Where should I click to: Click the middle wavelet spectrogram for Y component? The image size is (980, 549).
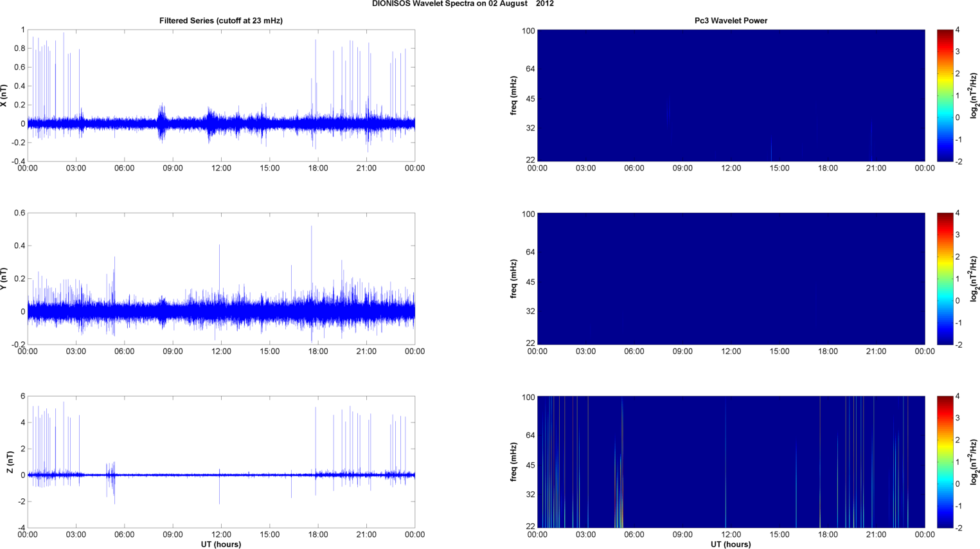[x=731, y=278]
